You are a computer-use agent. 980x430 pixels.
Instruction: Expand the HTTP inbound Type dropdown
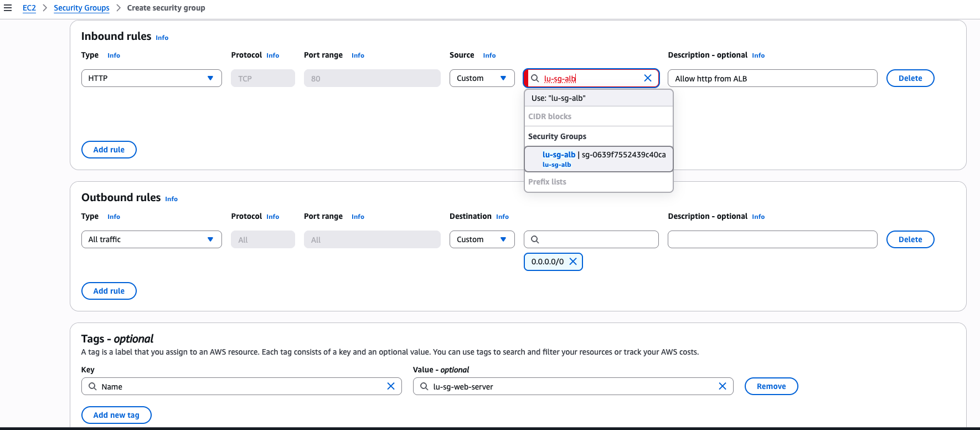151,78
